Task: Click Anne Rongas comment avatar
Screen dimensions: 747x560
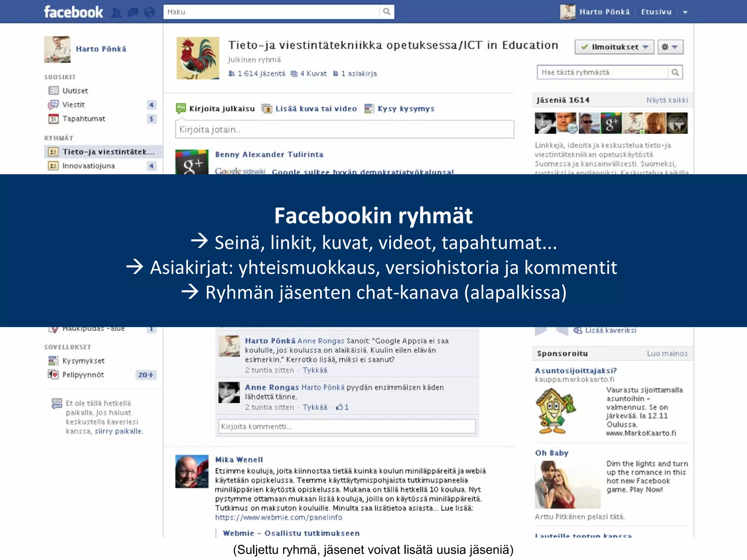Action: point(229,392)
